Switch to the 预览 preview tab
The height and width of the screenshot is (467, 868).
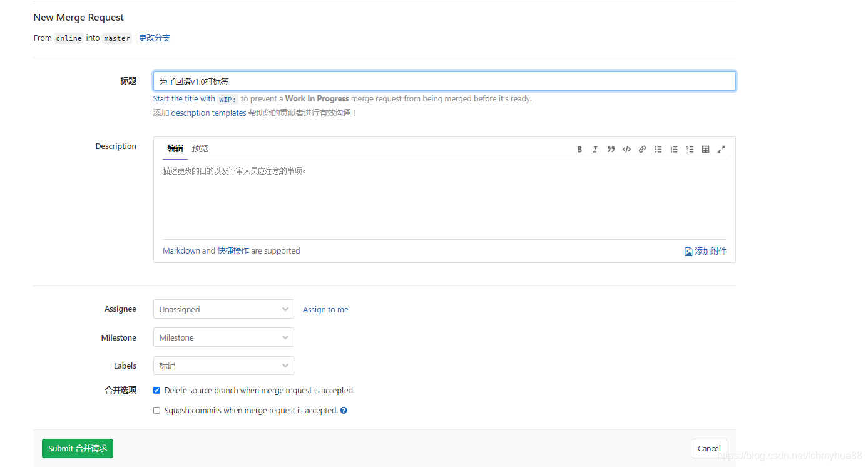click(x=200, y=148)
